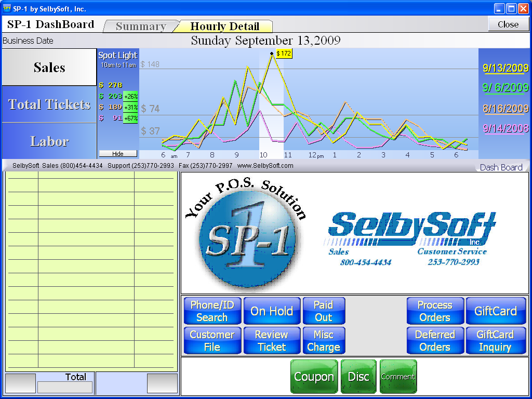
Task: Click the $ 148 axis label
Action: 150,64
